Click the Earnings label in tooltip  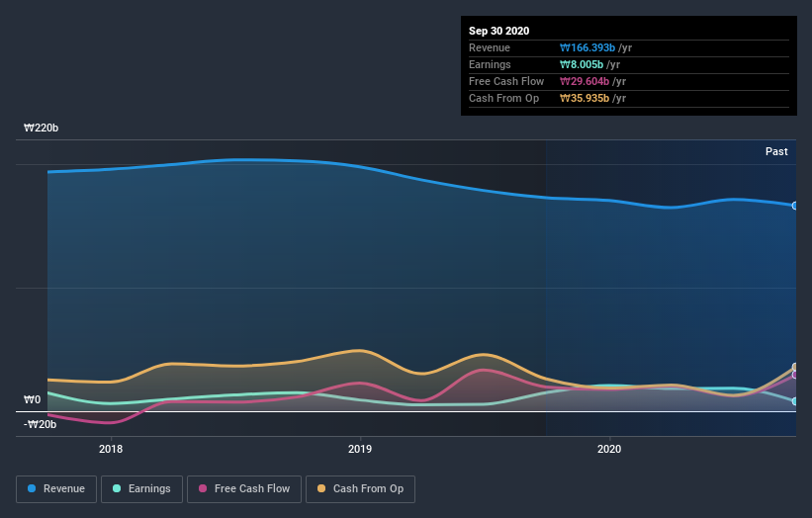click(x=490, y=64)
